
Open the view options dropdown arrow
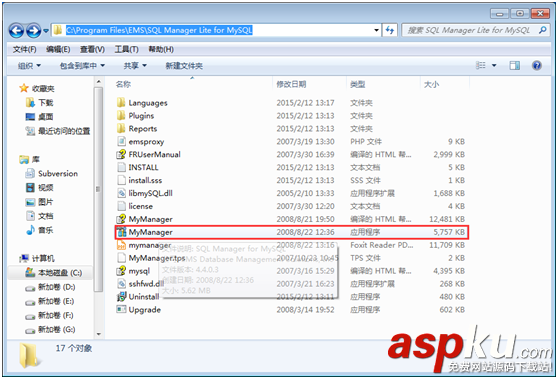pyautogui.click(x=494, y=65)
